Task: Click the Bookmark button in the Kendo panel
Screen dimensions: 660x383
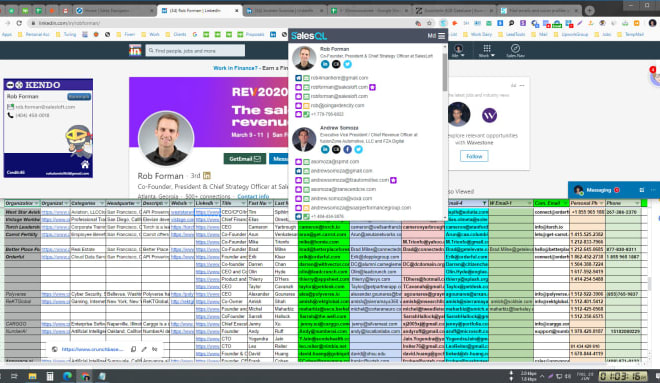Action: tap(79, 97)
